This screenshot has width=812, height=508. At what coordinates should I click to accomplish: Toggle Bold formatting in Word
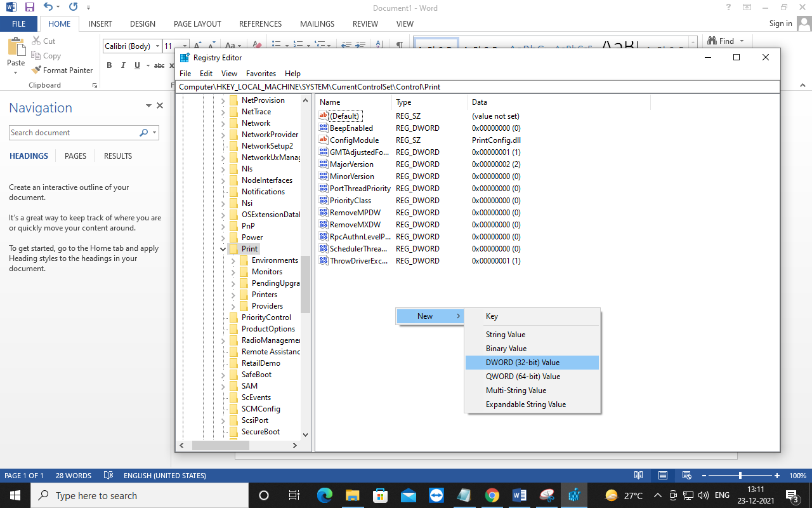109,65
